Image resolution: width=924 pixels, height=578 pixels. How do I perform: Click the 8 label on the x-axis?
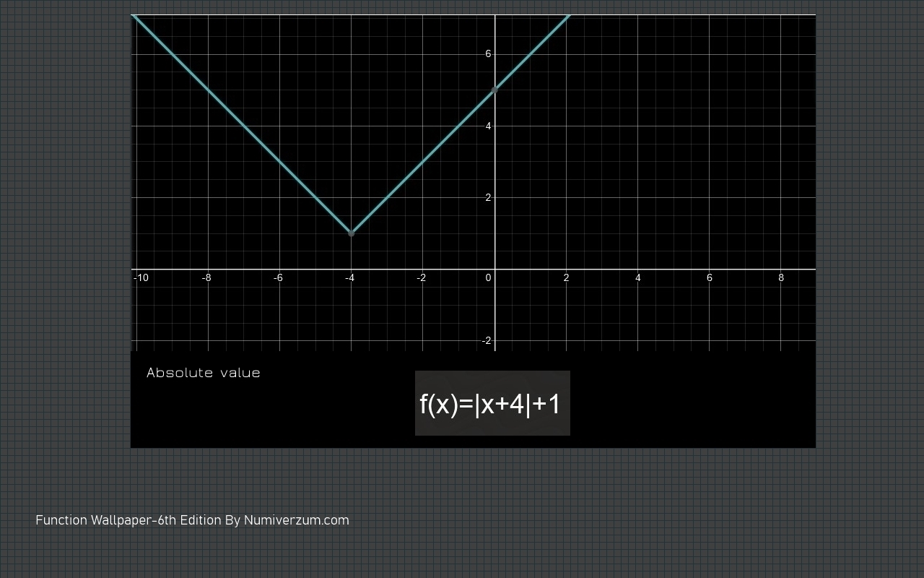[x=780, y=278]
